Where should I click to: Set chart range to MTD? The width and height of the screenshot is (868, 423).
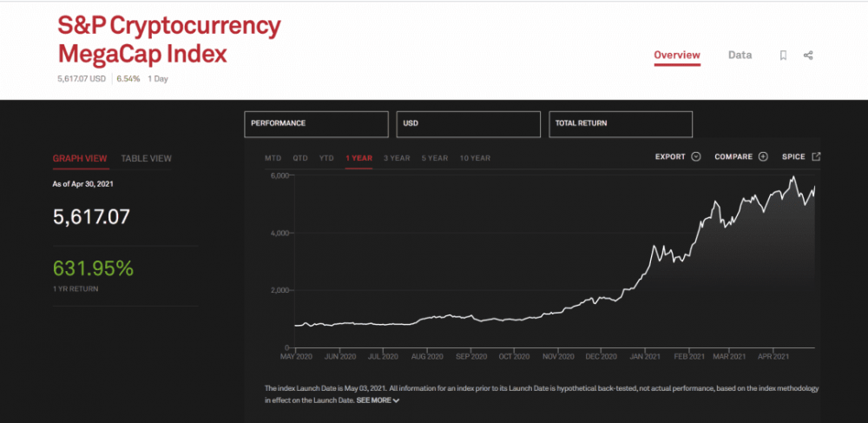click(273, 158)
